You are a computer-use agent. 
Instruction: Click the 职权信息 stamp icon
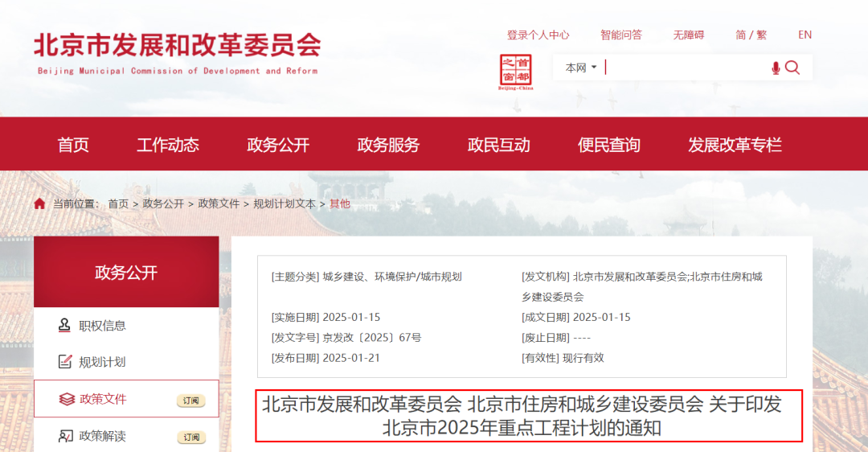coord(64,325)
